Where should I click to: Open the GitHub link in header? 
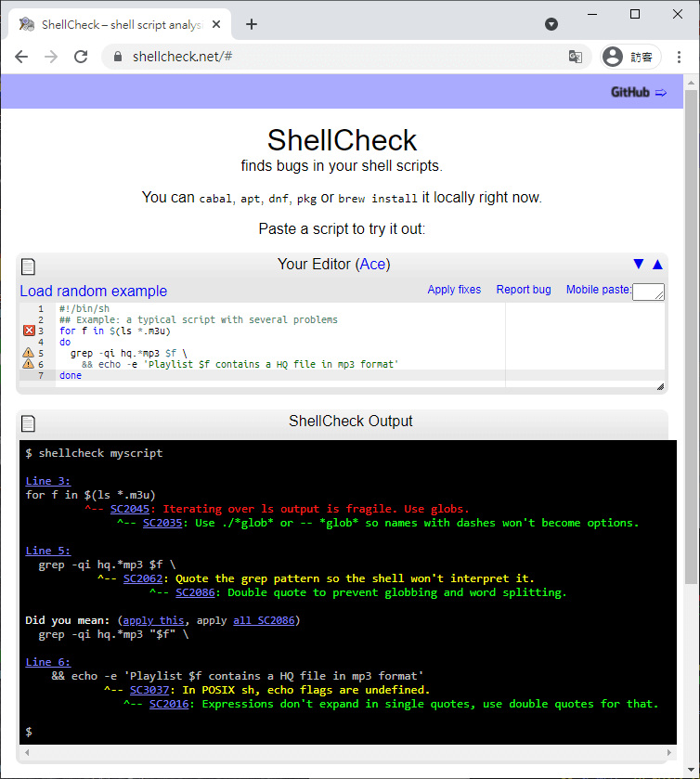click(639, 93)
